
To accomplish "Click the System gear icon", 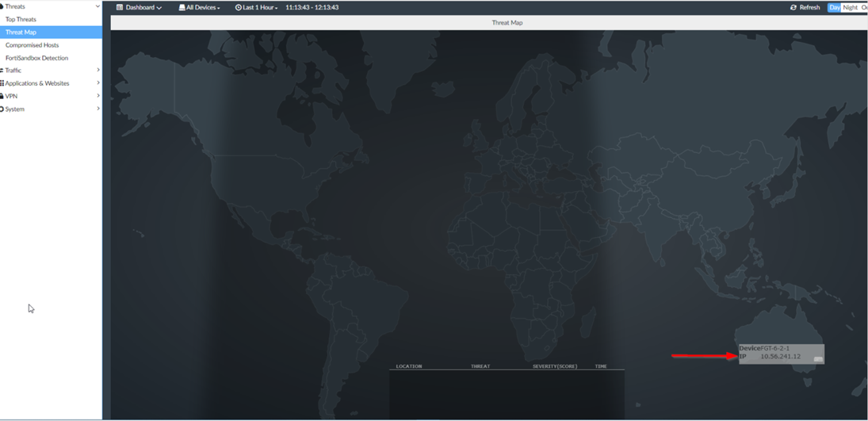I will pyautogui.click(x=2, y=109).
